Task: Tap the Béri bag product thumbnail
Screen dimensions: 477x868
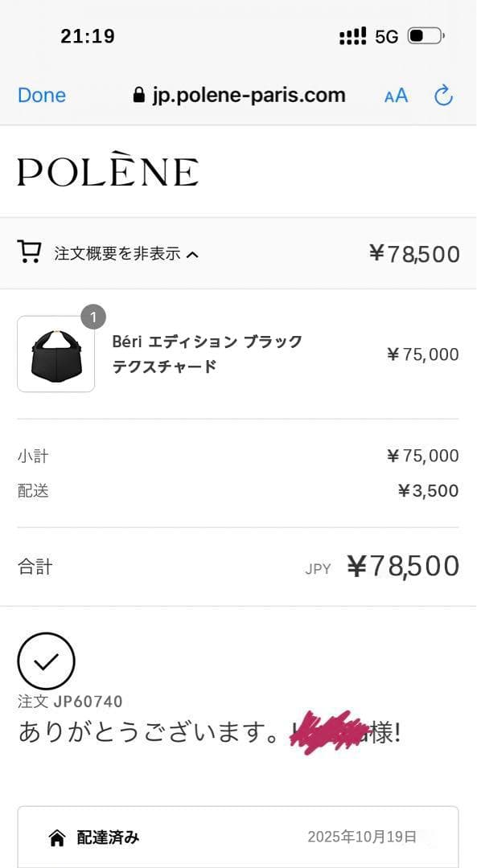Action: (x=55, y=354)
